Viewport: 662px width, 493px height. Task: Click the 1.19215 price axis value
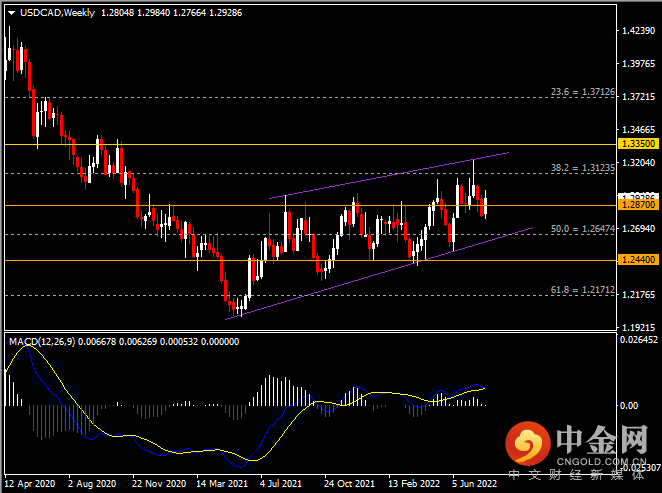(x=638, y=327)
